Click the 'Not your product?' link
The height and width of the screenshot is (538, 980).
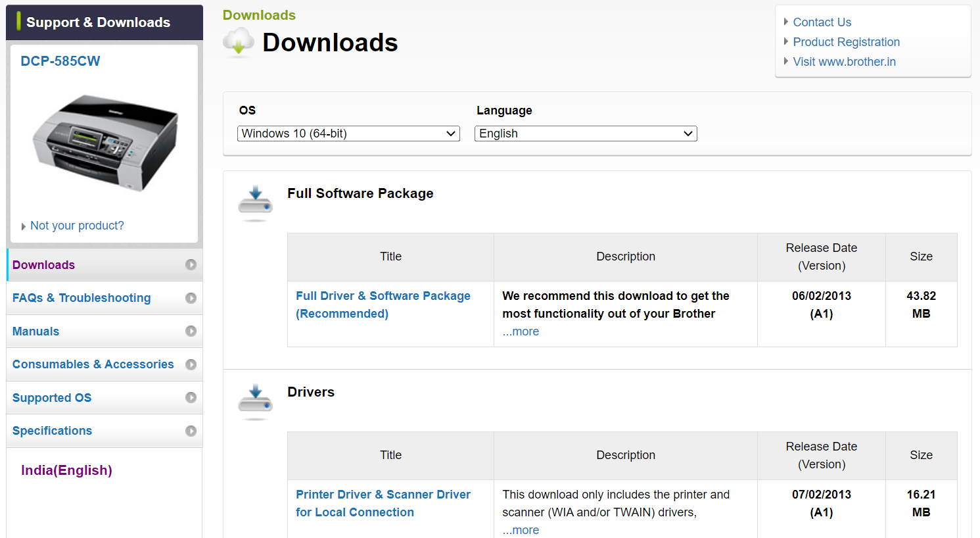click(77, 226)
